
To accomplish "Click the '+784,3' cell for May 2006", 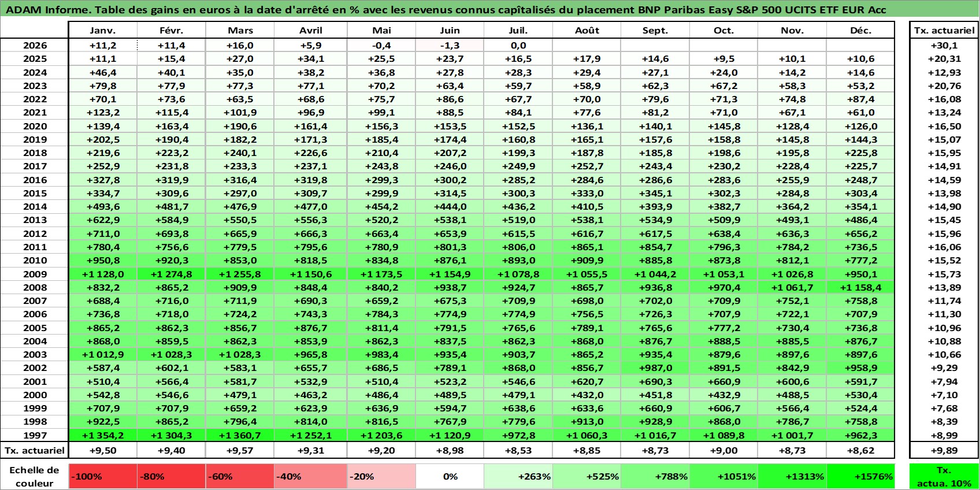I will pyautogui.click(x=381, y=314).
